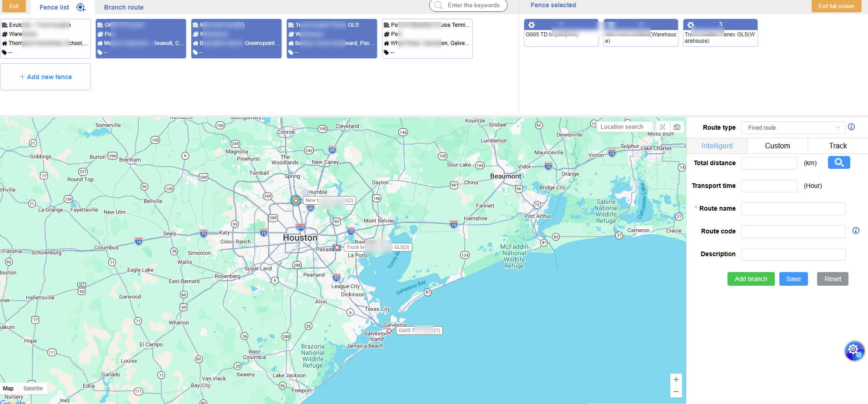
Task: Select the Track routing tab
Action: [838, 146]
